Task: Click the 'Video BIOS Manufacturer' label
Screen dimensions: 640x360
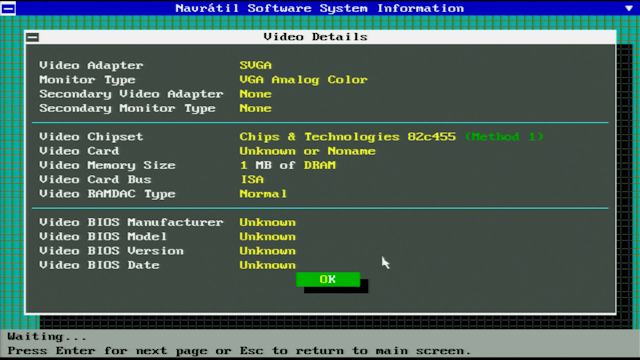Action: click(x=131, y=222)
